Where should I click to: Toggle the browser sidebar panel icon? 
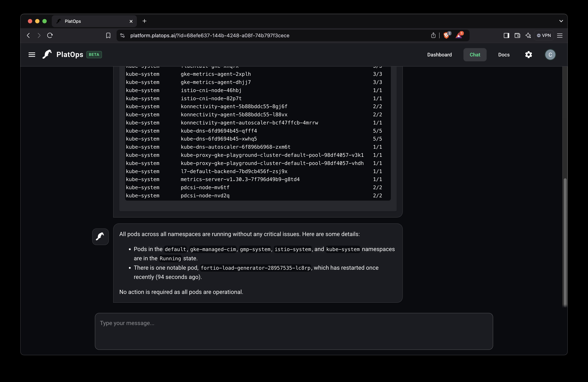(x=506, y=35)
